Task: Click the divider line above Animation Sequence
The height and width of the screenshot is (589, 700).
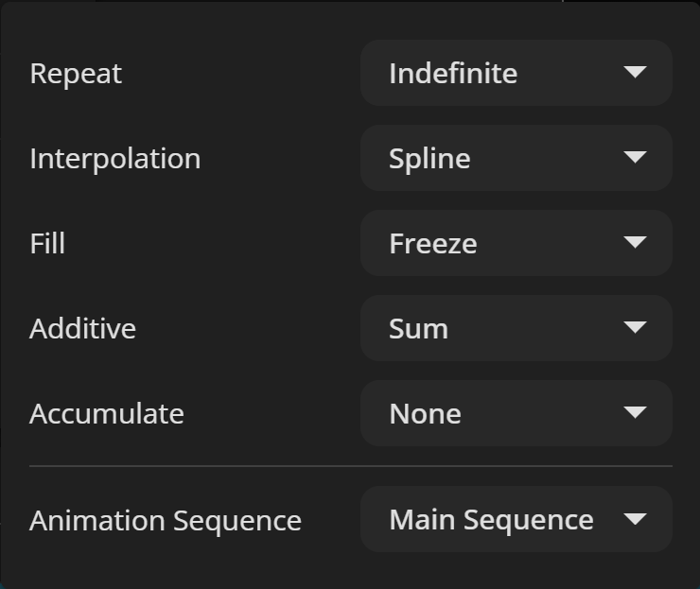Action: click(350, 466)
